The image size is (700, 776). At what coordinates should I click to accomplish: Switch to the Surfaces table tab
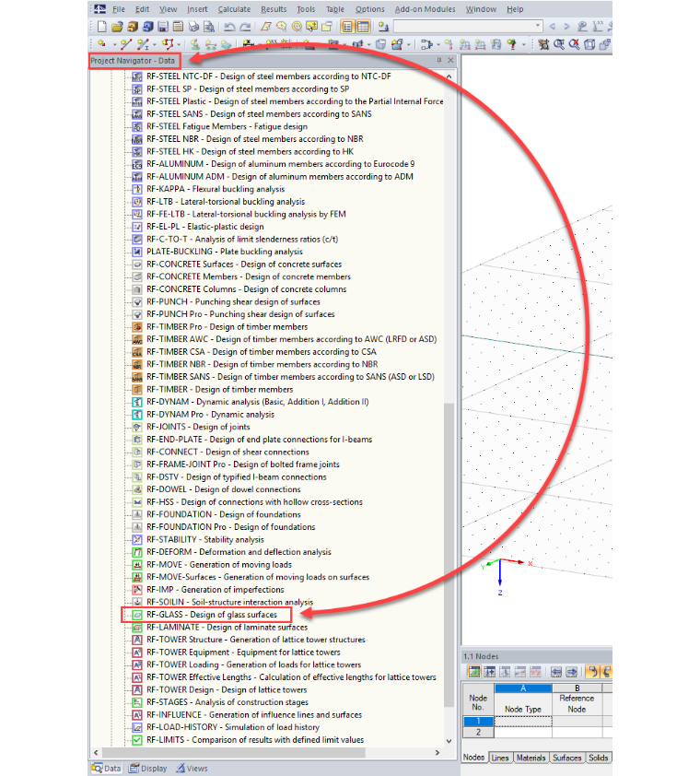click(566, 758)
